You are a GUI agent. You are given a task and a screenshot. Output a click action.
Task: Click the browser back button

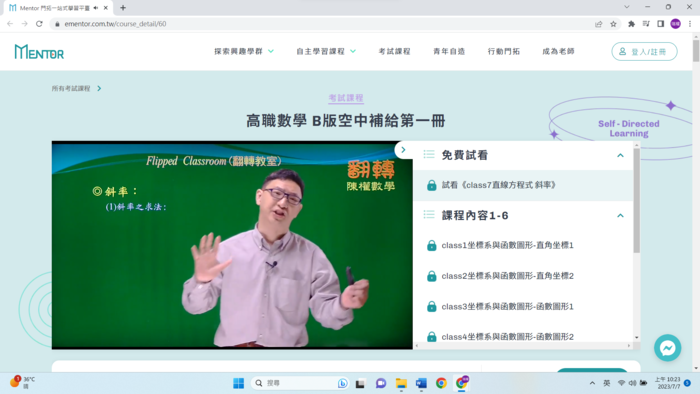[x=10, y=24]
